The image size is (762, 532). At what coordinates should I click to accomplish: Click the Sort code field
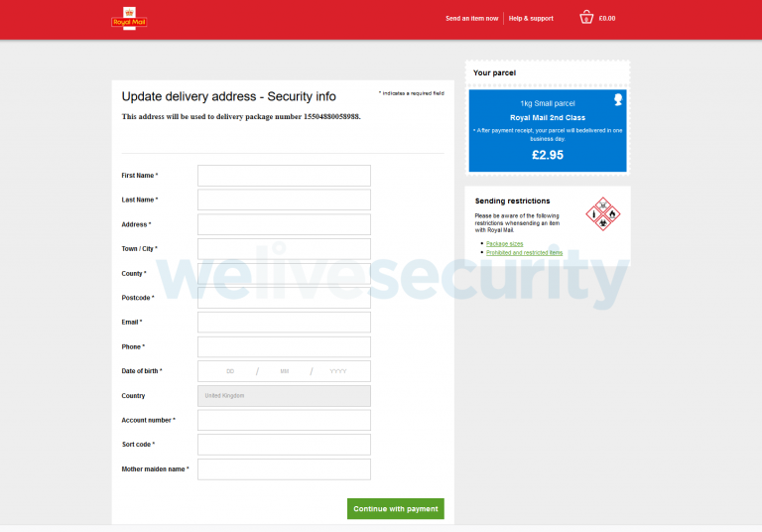284,445
